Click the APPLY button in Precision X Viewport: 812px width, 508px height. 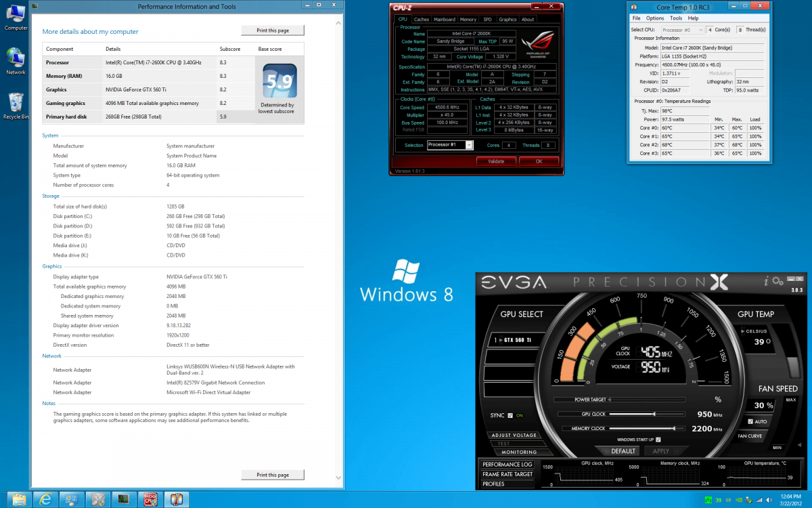click(667, 451)
